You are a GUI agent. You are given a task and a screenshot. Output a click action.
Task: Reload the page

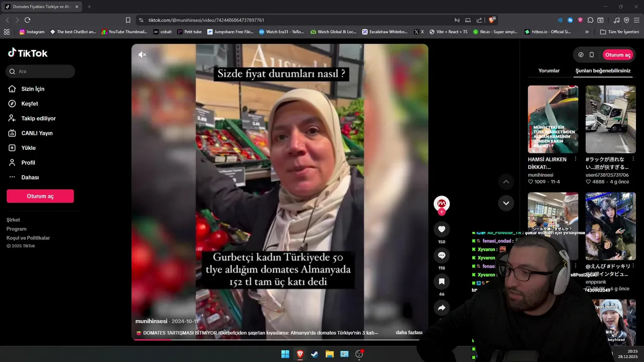pos(27,20)
